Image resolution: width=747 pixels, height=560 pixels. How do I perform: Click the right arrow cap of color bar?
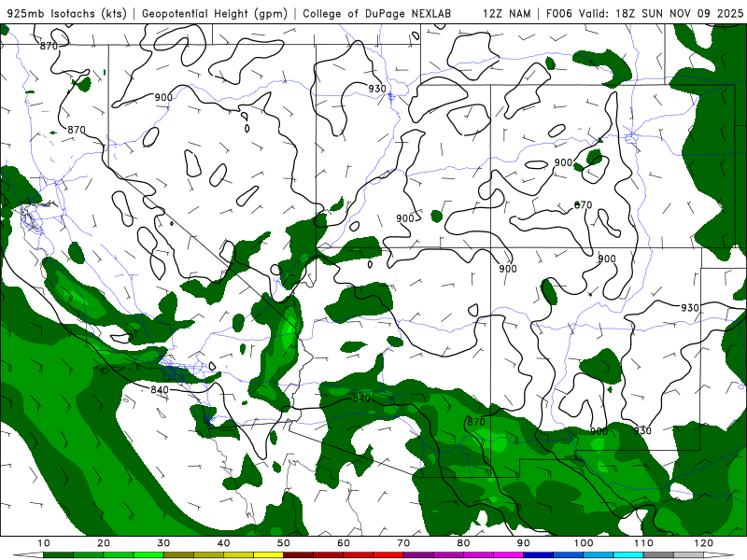pyautogui.click(x=718, y=555)
